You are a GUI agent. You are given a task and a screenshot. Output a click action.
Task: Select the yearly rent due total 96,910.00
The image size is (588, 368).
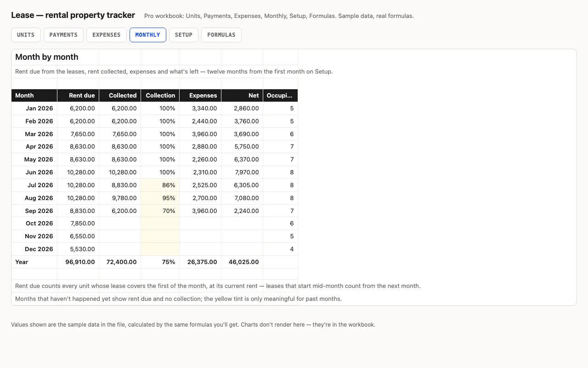tap(78, 262)
